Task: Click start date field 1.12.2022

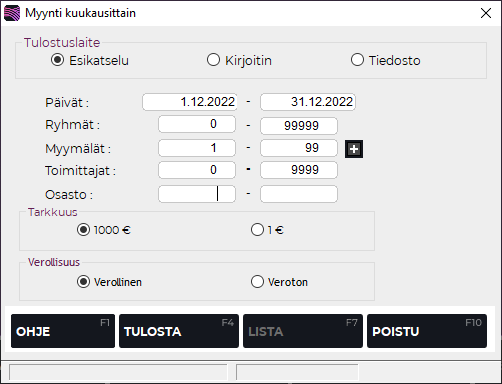Action: [x=190, y=102]
